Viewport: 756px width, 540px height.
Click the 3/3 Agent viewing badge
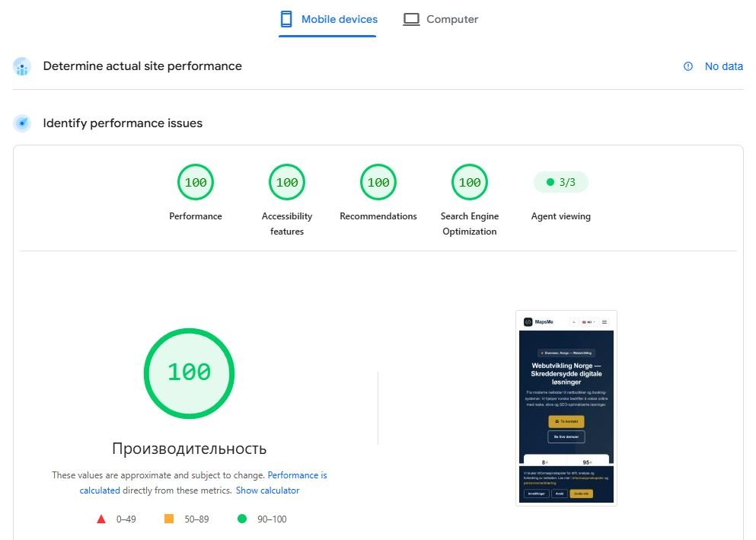point(561,182)
